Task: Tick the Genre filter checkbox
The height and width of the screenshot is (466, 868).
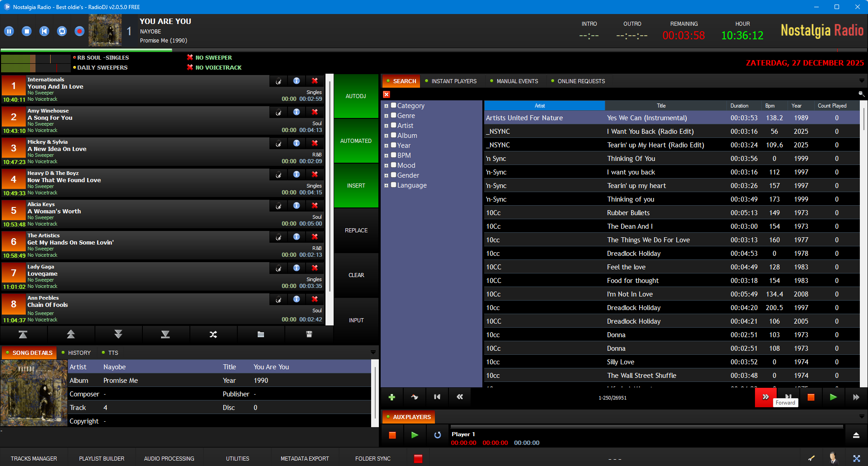Action: [x=394, y=115]
